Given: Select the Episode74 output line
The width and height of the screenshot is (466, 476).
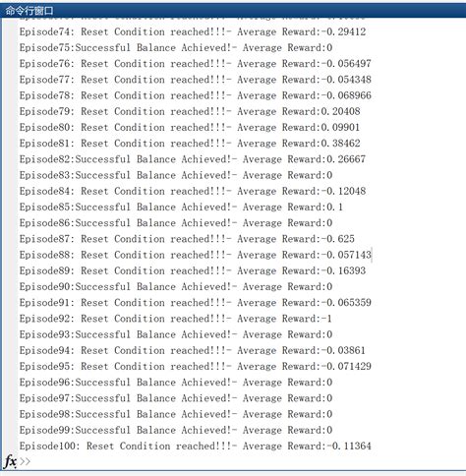Looking at the screenshot, I should pos(193,31).
